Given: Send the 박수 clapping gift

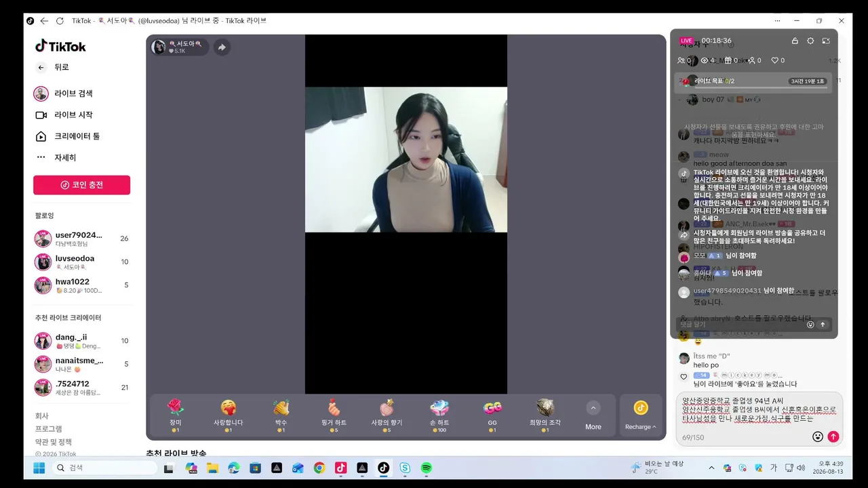Looking at the screenshot, I should pos(281,415).
